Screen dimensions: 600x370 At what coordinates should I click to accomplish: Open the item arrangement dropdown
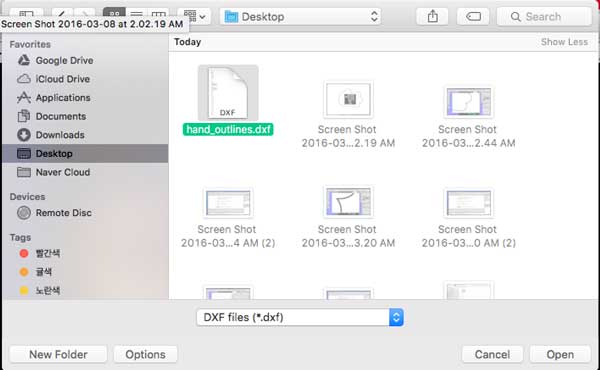tap(194, 16)
